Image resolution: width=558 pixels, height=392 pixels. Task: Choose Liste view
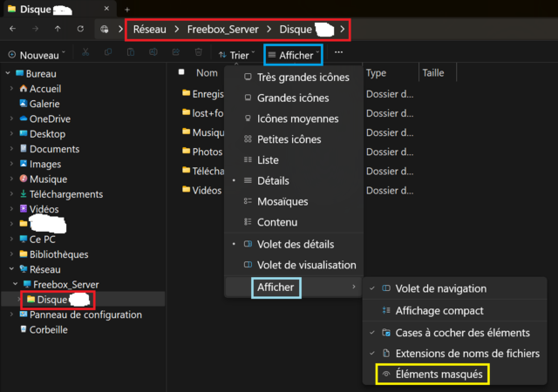point(294,159)
